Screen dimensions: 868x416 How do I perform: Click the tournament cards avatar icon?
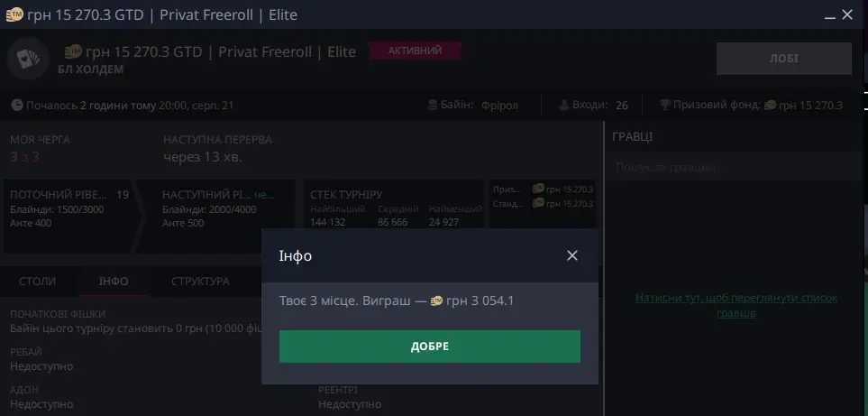[28, 59]
